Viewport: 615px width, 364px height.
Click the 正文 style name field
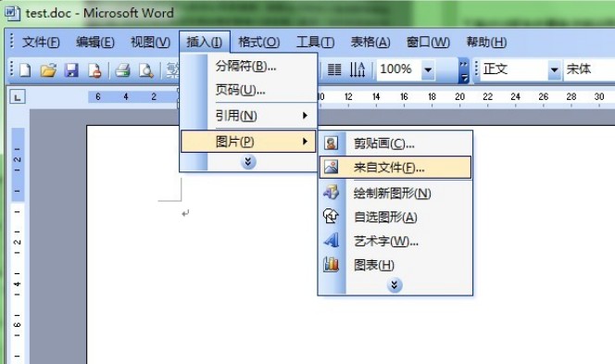pos(514,69)
